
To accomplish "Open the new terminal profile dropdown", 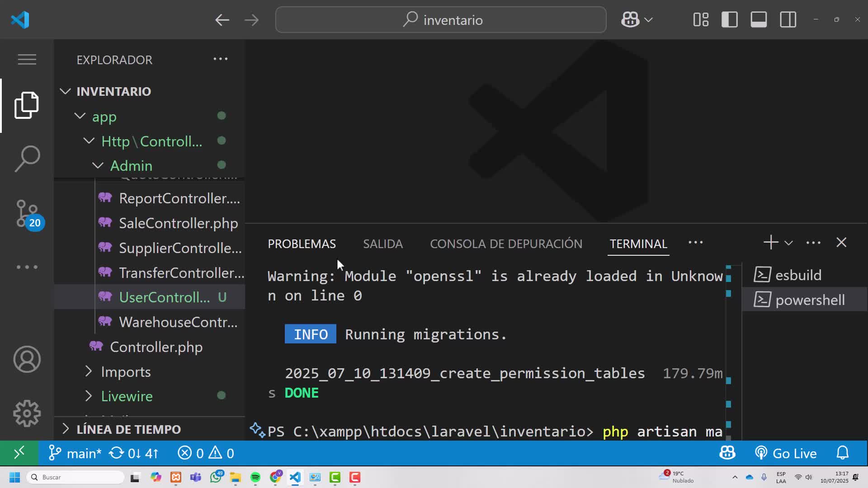I will (x=788, y=243).
